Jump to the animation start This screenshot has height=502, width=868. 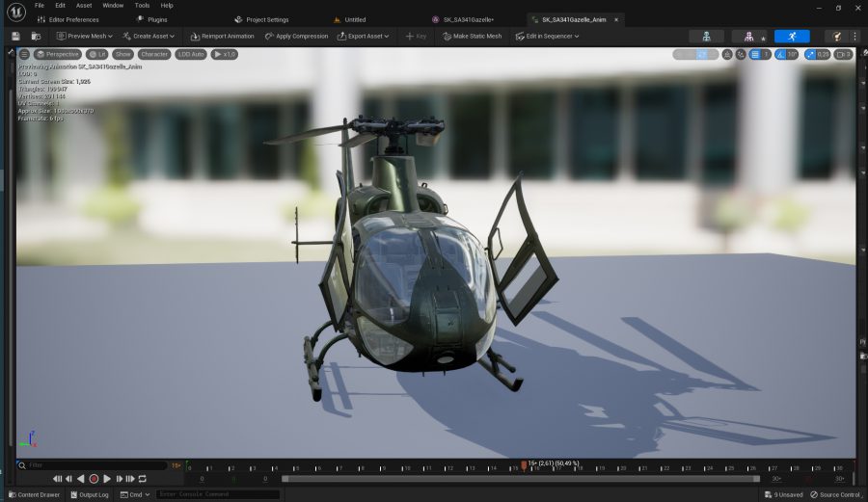(58, 479)
